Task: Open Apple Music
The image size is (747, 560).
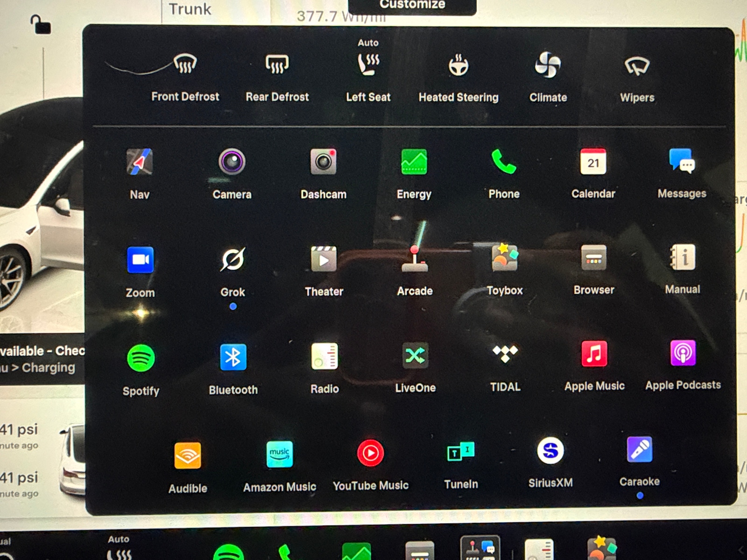Action: coord(594,354)
